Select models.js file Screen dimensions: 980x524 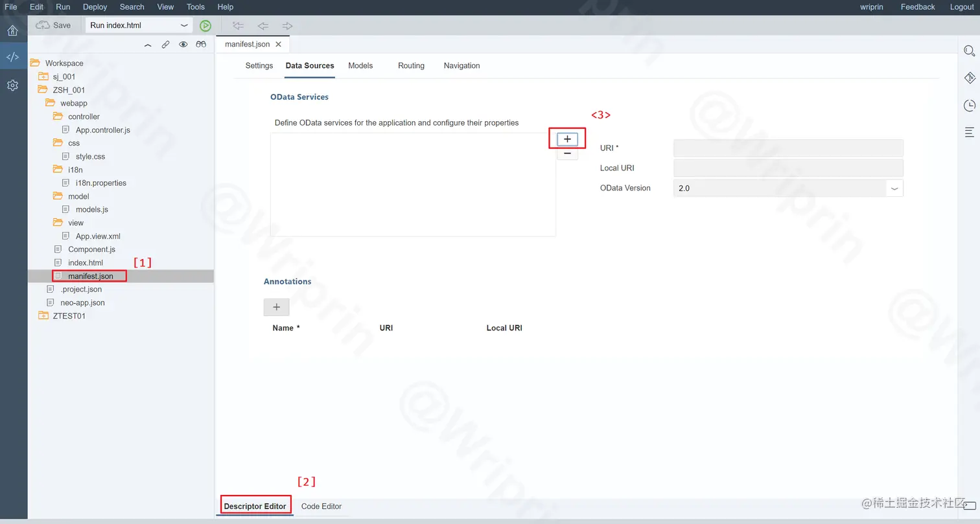(x=91, y=209)
